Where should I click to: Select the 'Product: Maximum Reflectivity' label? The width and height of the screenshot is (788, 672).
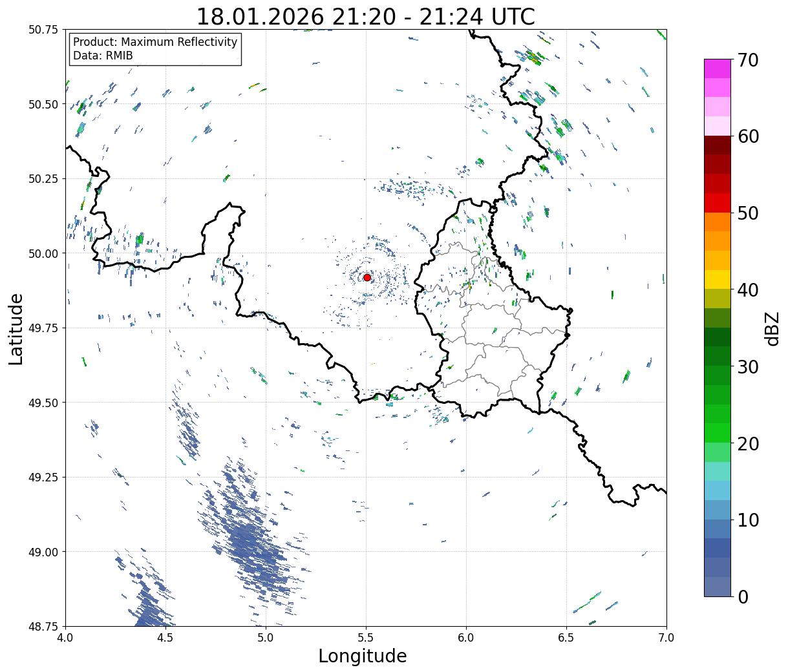tap(155, 42)
